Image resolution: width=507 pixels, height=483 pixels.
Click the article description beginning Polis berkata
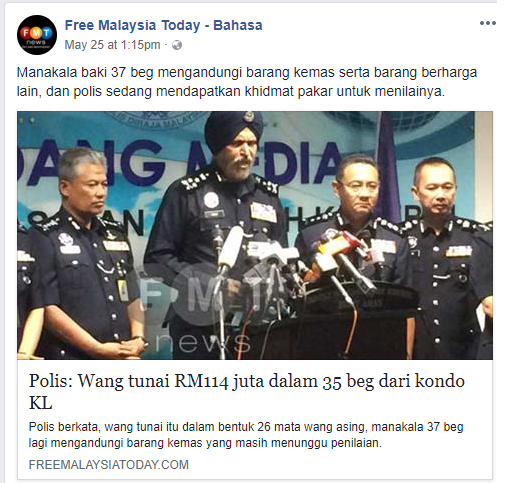coord(246,435)
